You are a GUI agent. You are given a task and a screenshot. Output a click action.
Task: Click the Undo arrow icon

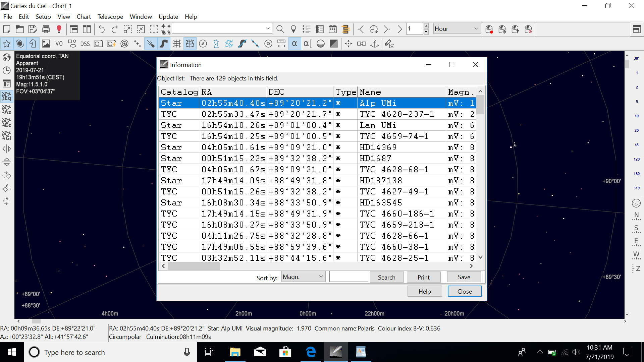coord(101,29)
